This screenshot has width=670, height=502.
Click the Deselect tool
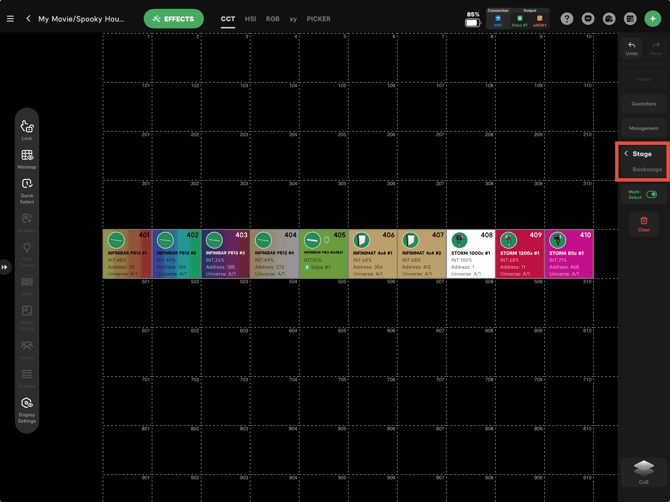[27, 223]
